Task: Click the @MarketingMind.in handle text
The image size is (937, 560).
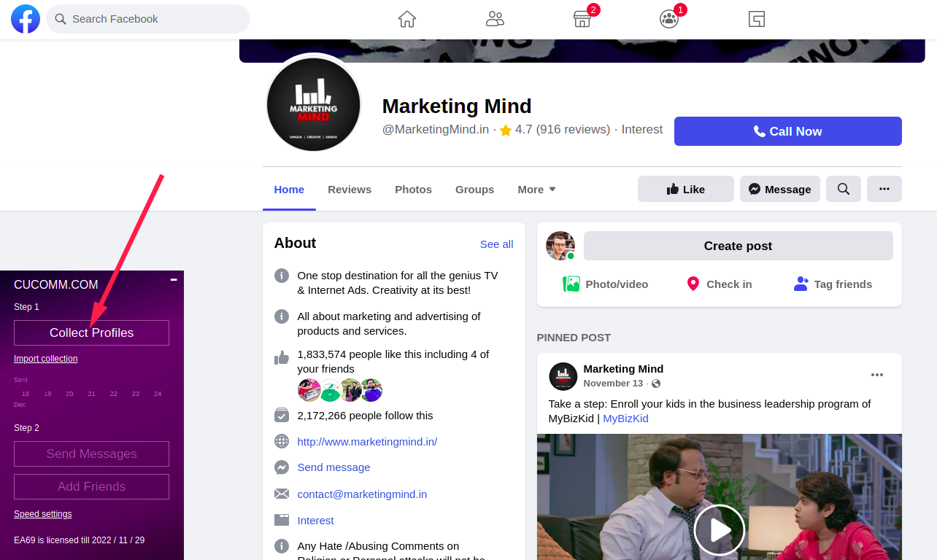Action: [x=436, y=130]
